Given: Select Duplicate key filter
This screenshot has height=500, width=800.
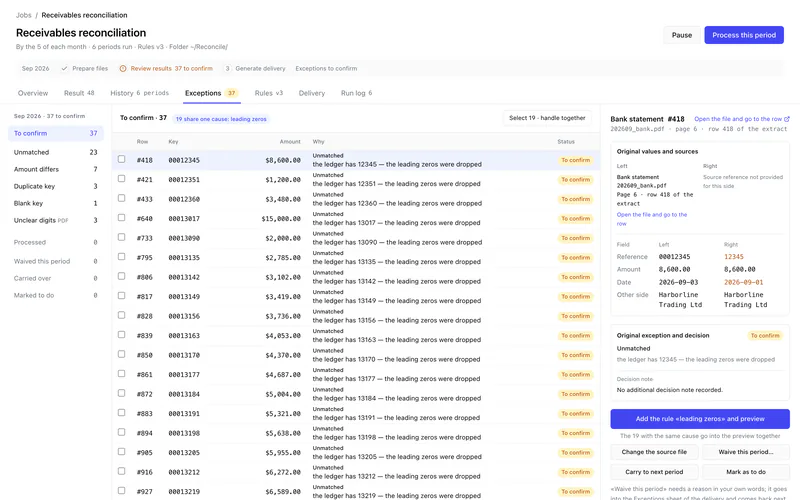Looking at the screenshot, I should pyautogui.click(x=56, y=186).
